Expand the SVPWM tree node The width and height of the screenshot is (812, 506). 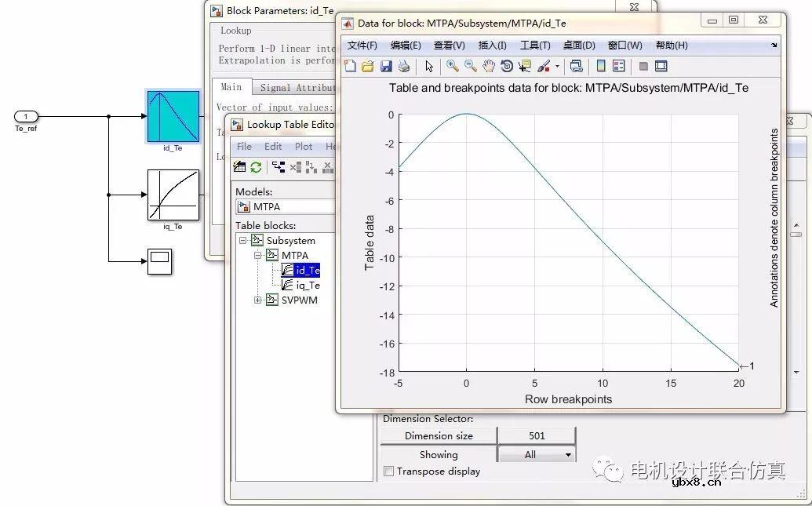point(258,300)
